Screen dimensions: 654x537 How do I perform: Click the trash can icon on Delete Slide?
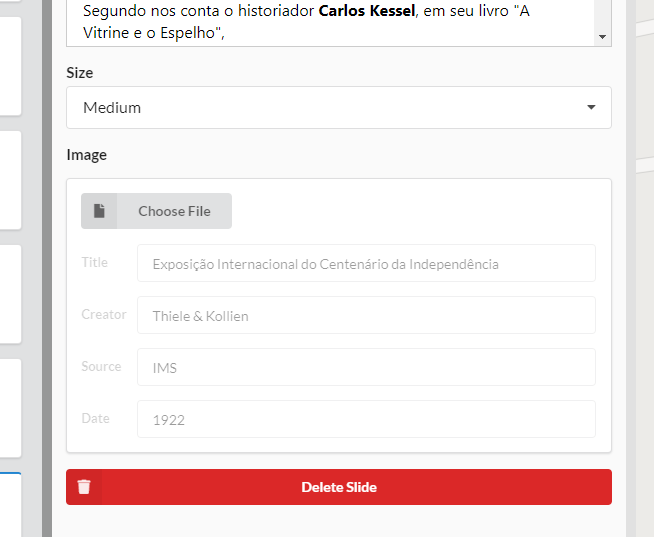(84, 487)
